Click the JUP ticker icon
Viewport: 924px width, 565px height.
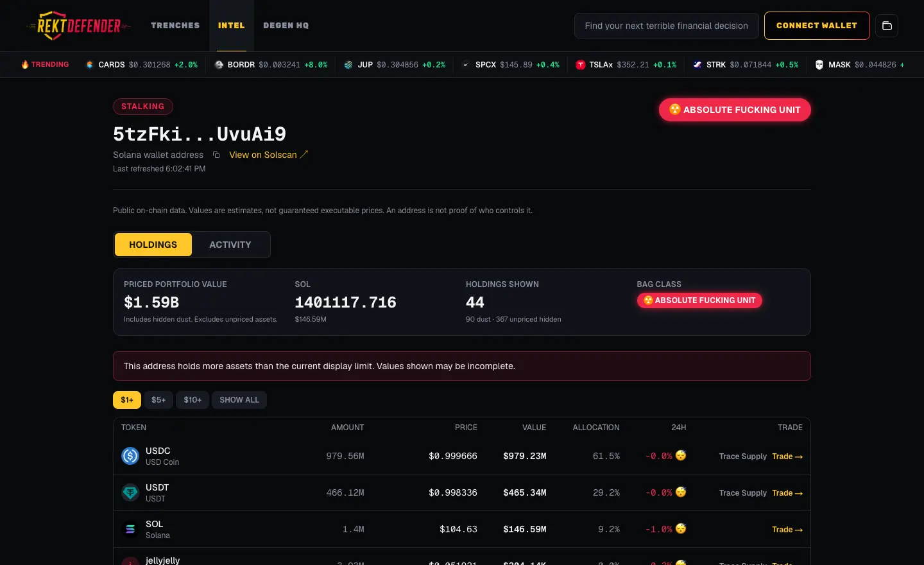pyautogui.click(x=348, y=65)
